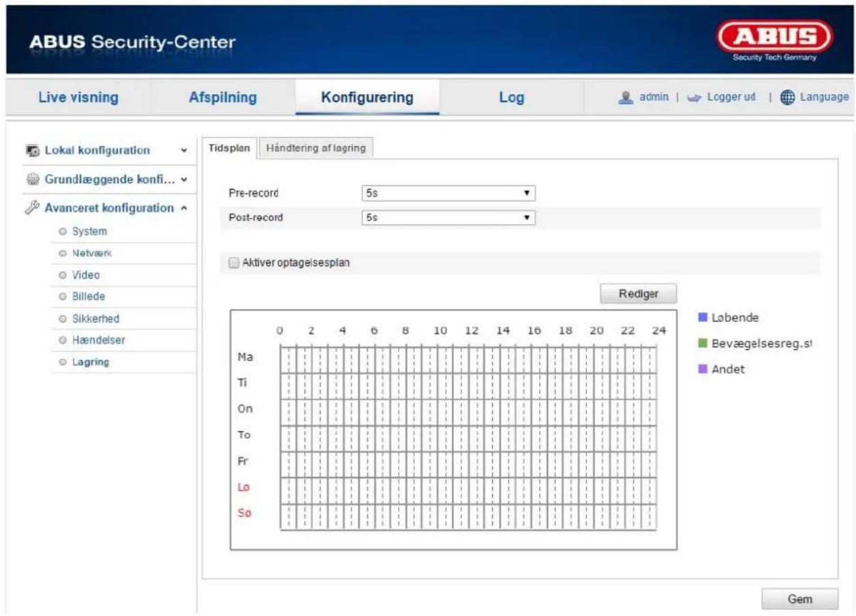Click the Pre-record label text
856x616 pixels.
253,194
